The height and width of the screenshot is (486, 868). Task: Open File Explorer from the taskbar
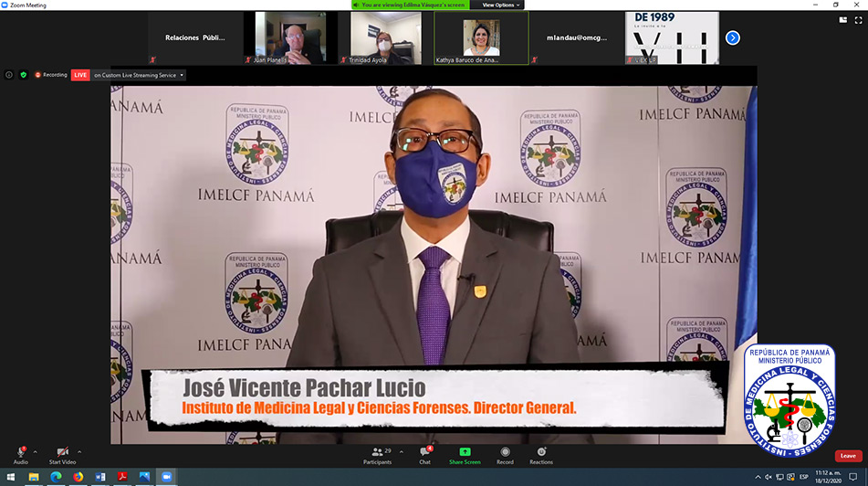pyautogui.click(x=34, y=477)
